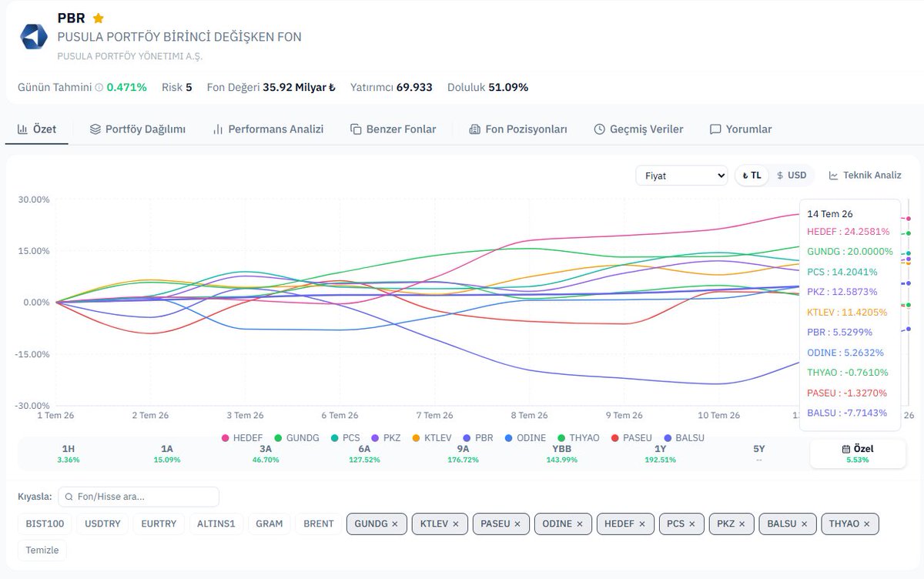Remove PASEU comparison chip with its x

point(517,524)
